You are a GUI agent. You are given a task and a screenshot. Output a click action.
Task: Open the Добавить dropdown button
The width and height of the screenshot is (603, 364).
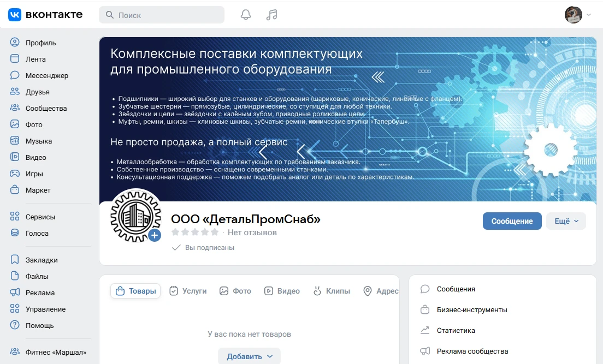click(249, 356)
